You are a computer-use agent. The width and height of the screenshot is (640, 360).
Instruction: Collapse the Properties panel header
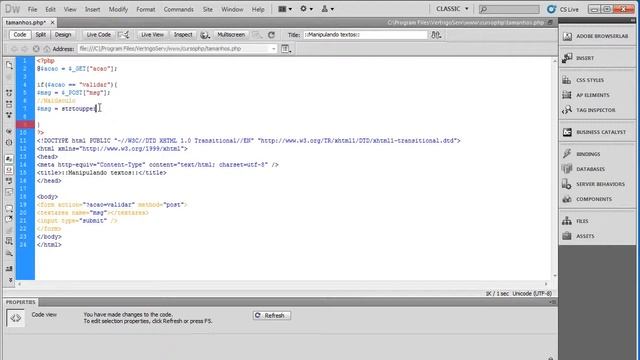pyautogui.click(x=20, y=302)
